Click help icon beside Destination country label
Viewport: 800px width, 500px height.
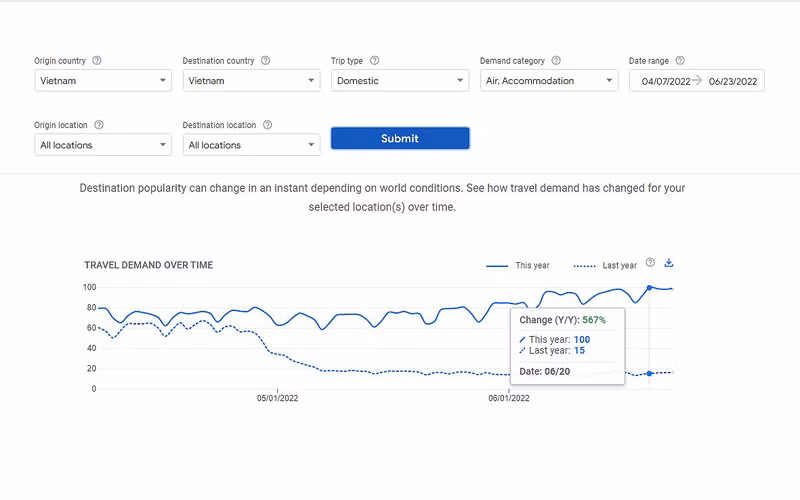[265, 61]
